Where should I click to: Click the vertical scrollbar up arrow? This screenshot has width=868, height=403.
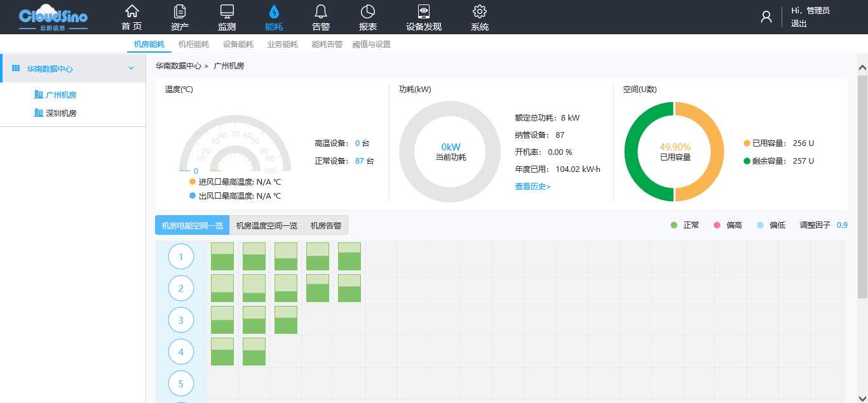tap(862, 67)
